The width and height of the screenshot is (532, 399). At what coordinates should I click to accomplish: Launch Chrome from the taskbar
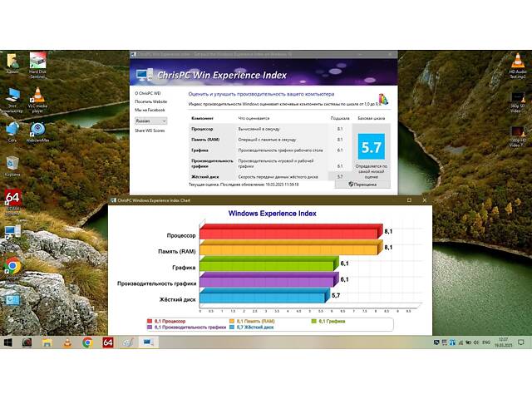click(x=87, y=342)
